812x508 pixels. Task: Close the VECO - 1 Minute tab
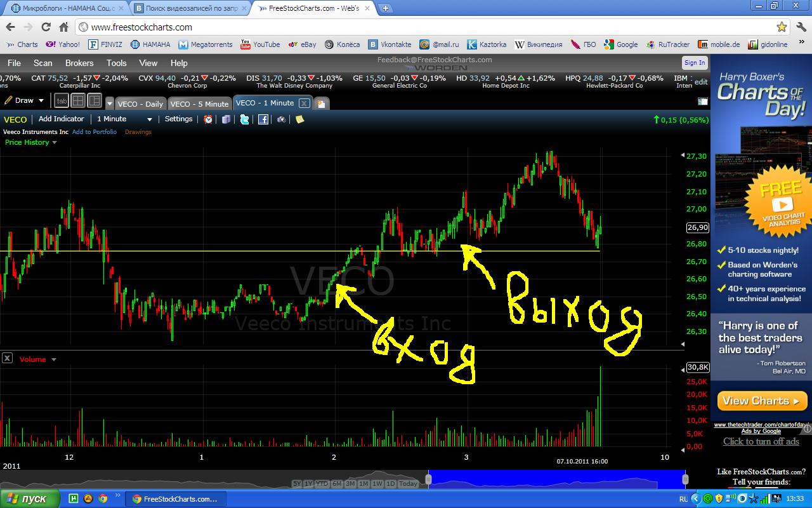(x=304, y=104)
